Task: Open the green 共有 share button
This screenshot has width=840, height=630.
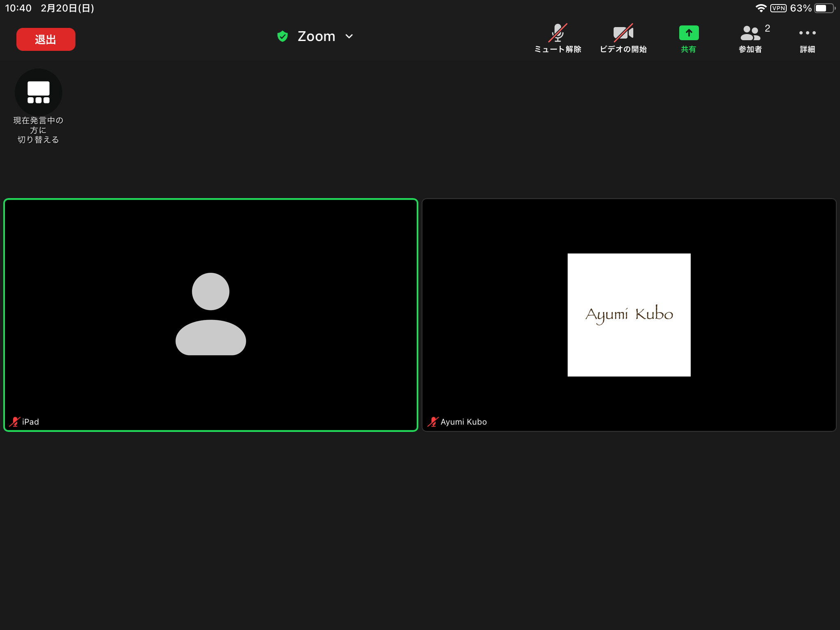Action: [x=689, y=39]
